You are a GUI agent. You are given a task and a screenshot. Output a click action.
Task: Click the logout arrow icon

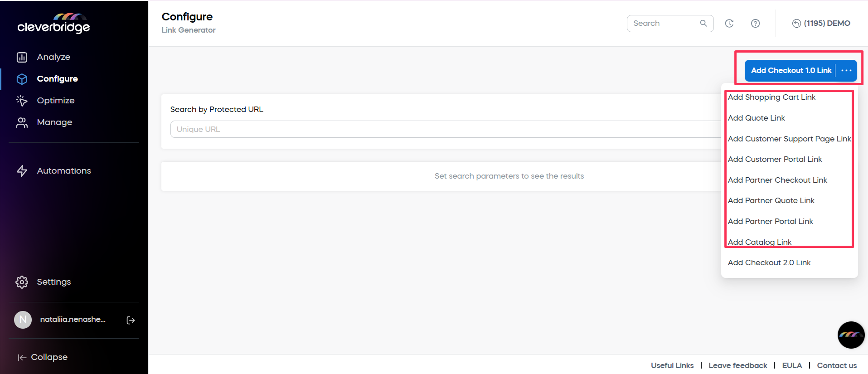(x=131, y=320)
